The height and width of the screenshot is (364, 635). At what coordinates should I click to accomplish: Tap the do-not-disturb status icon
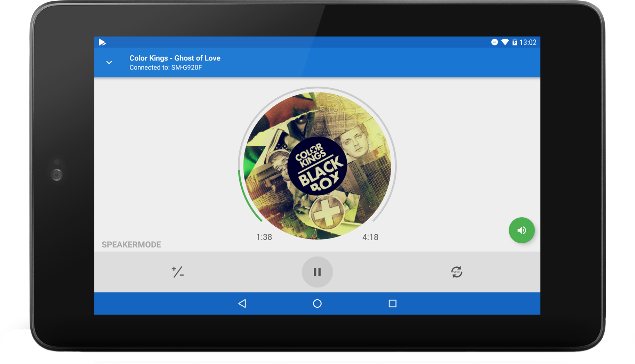pyautogui.click(x=494, y=42)
